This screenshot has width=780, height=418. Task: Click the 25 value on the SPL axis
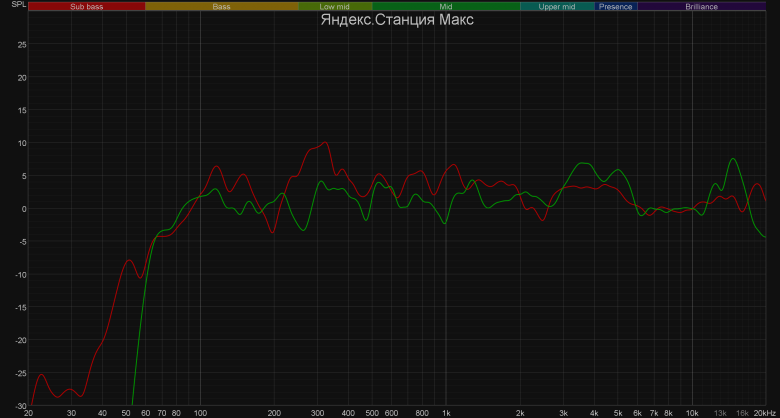(22, 45)
